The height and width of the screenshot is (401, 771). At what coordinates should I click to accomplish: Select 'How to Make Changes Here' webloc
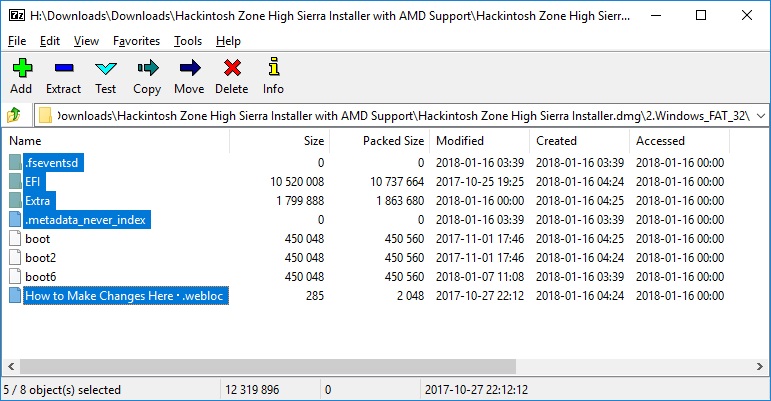(124, 295)
